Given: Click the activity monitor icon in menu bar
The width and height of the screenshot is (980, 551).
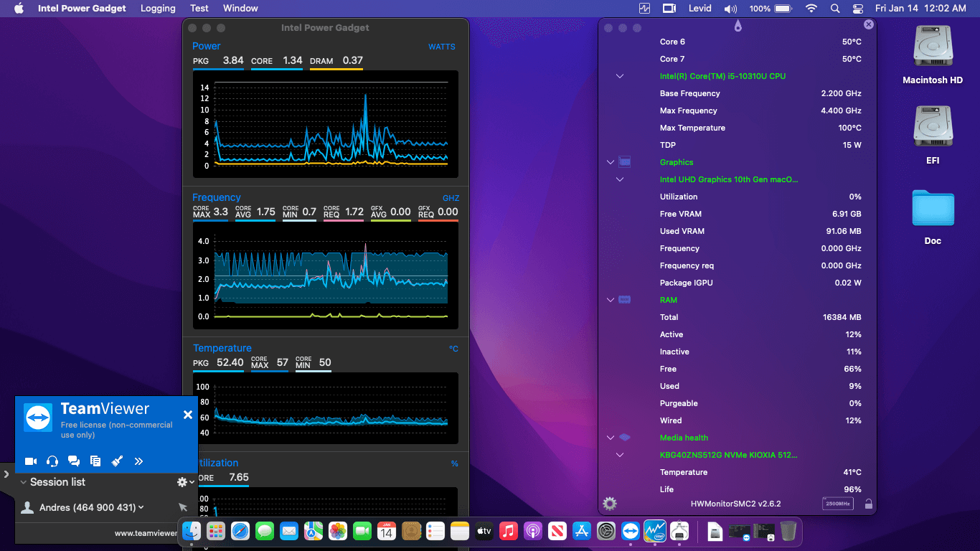Looking at the screenshot, I should 645,9.
